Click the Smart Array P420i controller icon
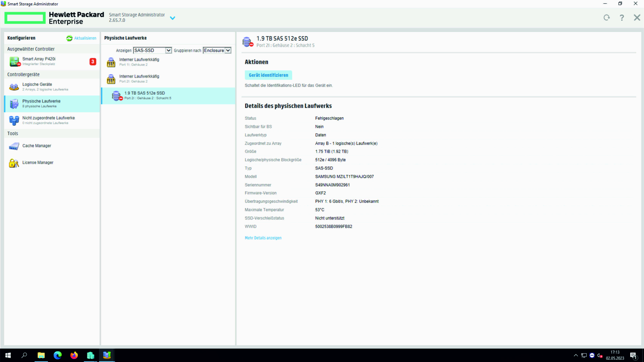This screenshot has width=644, height=362. click(14, 62)
